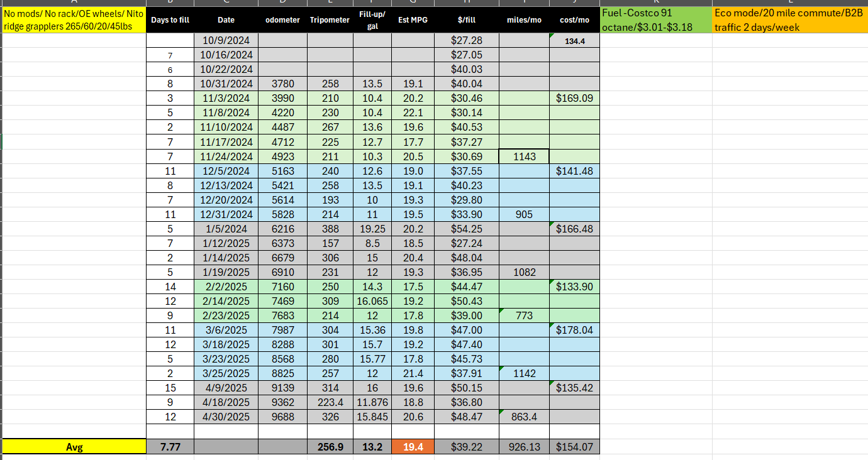Select the miles/mo cell 905
Viewport: 868px width, 460px height.
[524, 214]
